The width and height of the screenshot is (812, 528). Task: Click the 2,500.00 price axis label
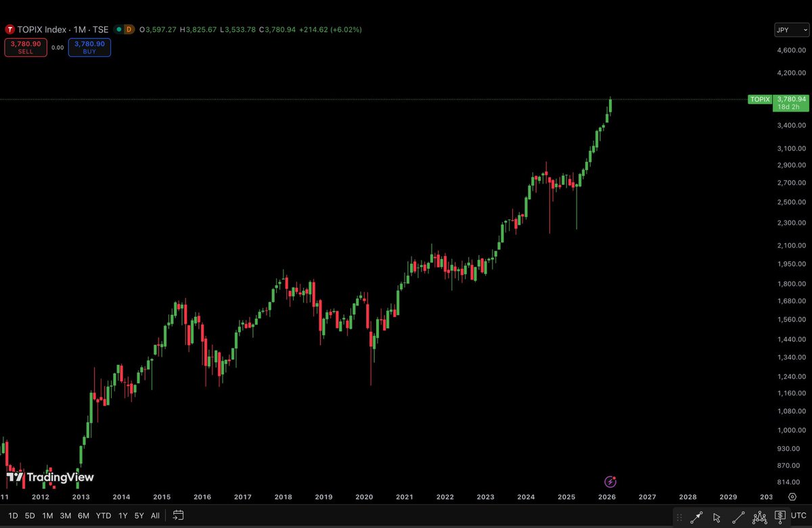click(x=792, y=202)
